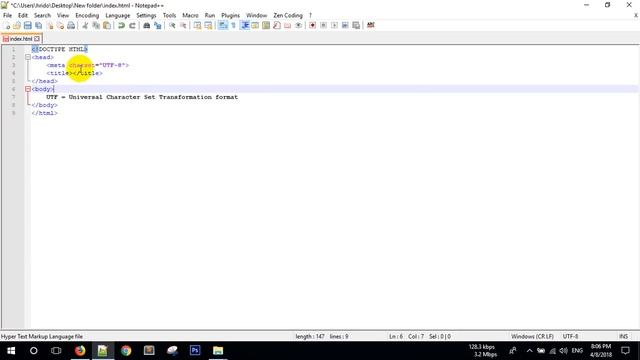Click the Paste toolbar icon
This screenshot has width=640, height=360.
point(107,25)
